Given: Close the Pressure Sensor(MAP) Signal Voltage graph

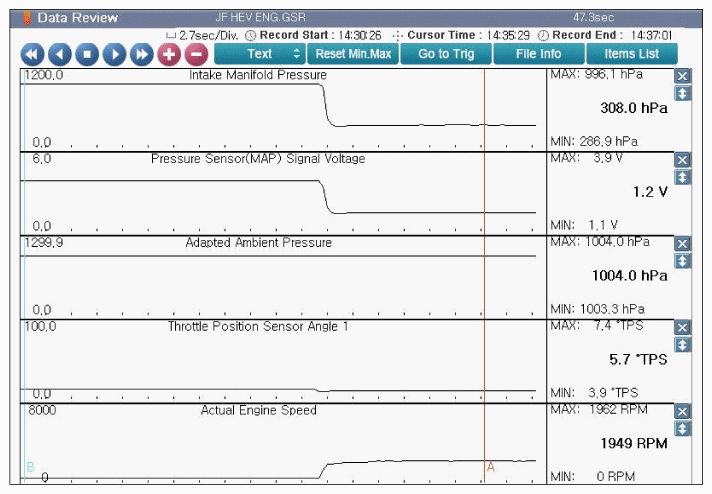Looking at the screenshot, I should coord(683,160).
